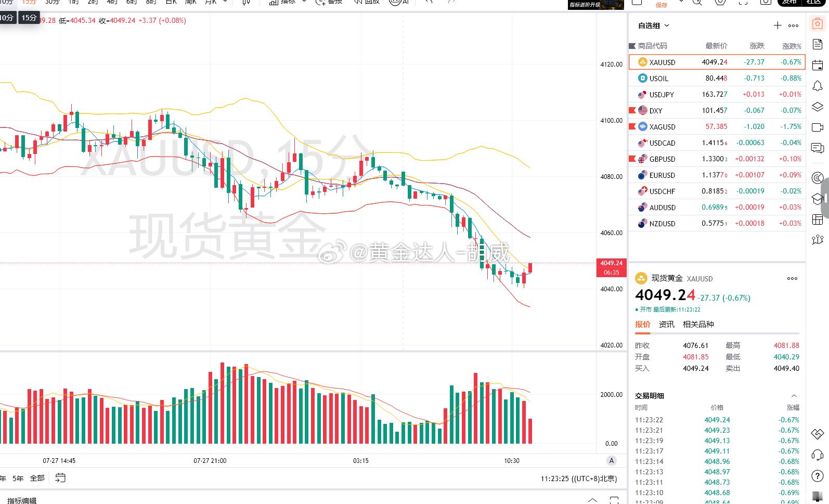Open the XAUUSD details three-dot menu
Image resolution: width=829 pixels, height=504 pixels.
(x=792, y=278)
